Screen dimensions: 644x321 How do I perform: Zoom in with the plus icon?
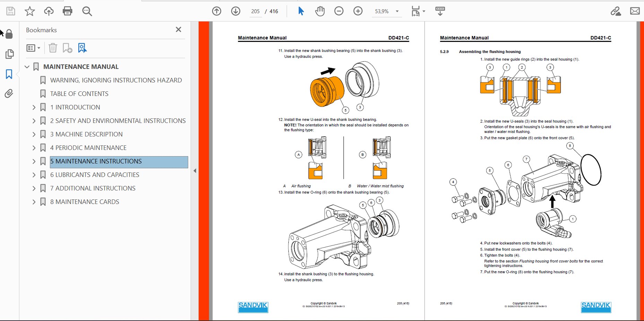tap(358, 11)
